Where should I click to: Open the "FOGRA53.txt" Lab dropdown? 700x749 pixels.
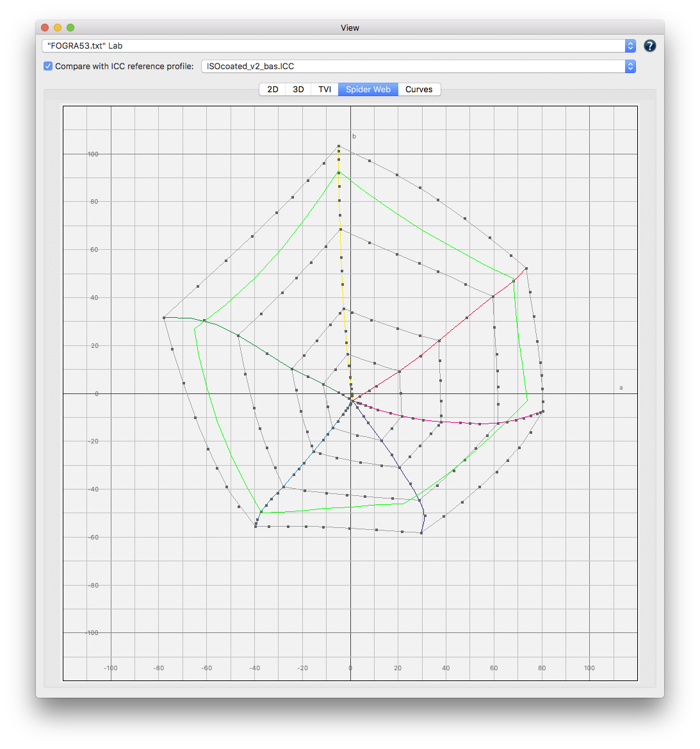[339, 46]
